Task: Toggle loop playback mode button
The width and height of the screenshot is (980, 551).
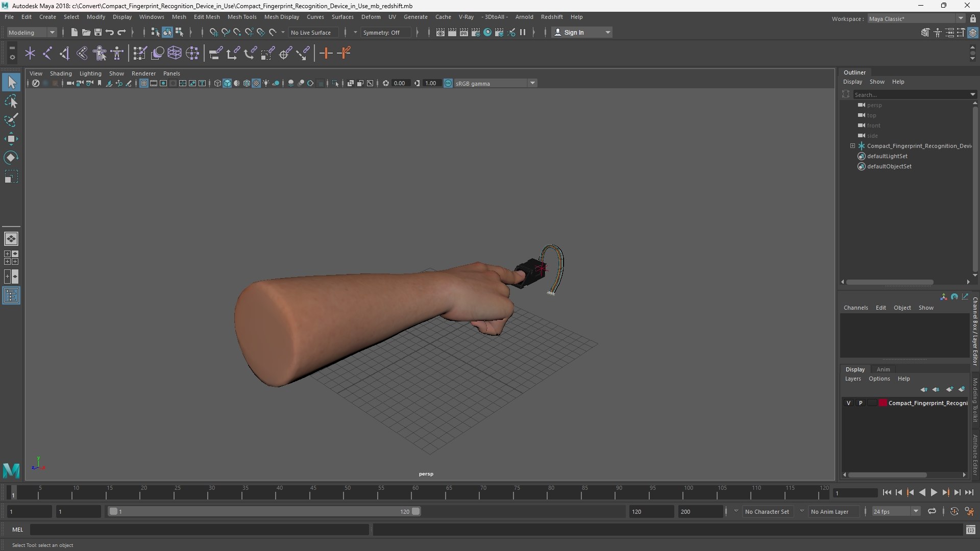Action: coord(932,511)
